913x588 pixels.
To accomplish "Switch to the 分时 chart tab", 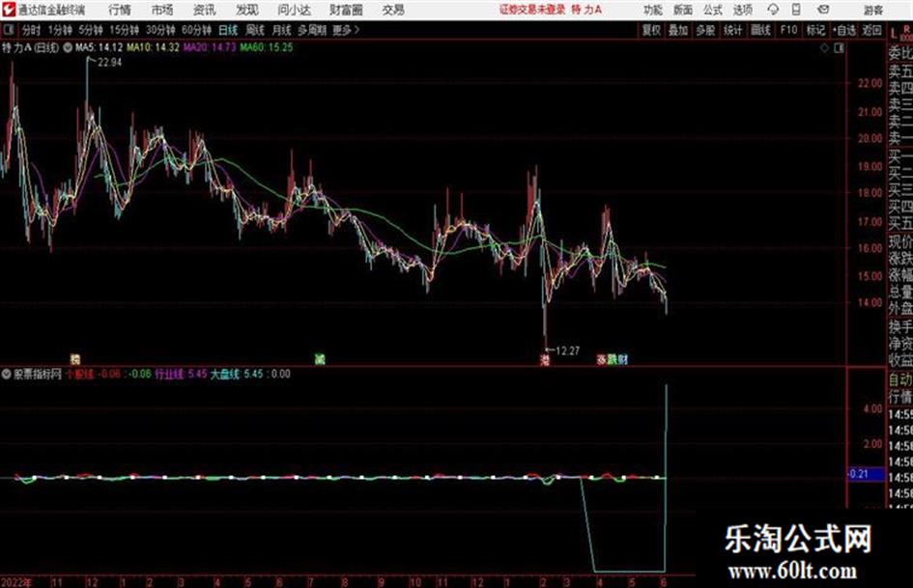I will tap(32, 30).
